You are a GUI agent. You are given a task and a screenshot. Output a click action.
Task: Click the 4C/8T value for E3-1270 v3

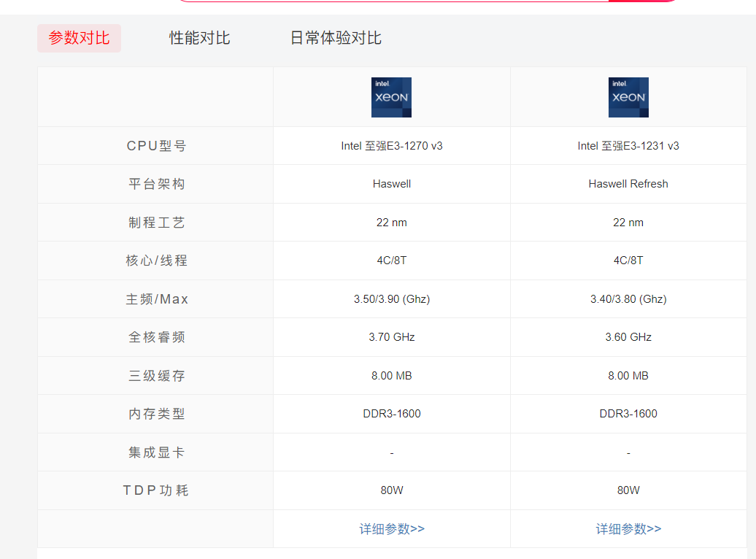coord(391,261)
